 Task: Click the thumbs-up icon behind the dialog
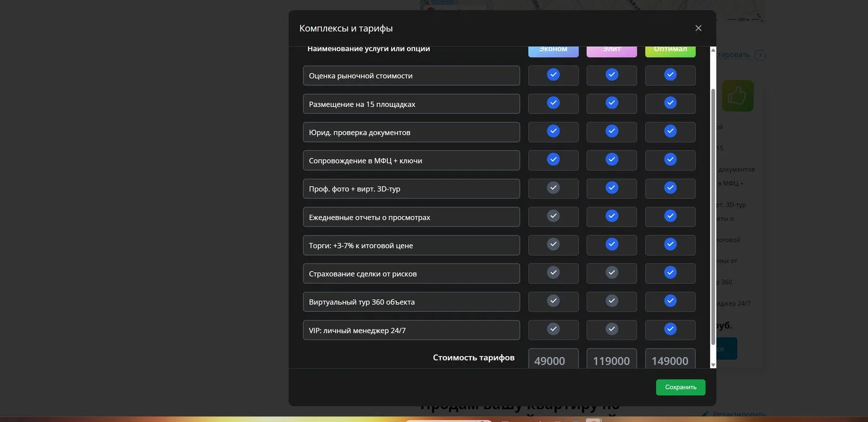coord(737,96)
